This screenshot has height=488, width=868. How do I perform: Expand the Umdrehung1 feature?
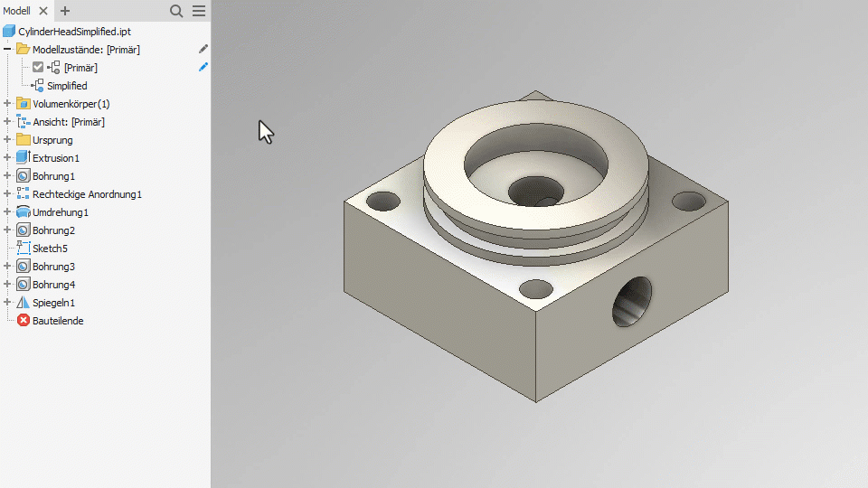coord(7,211)
